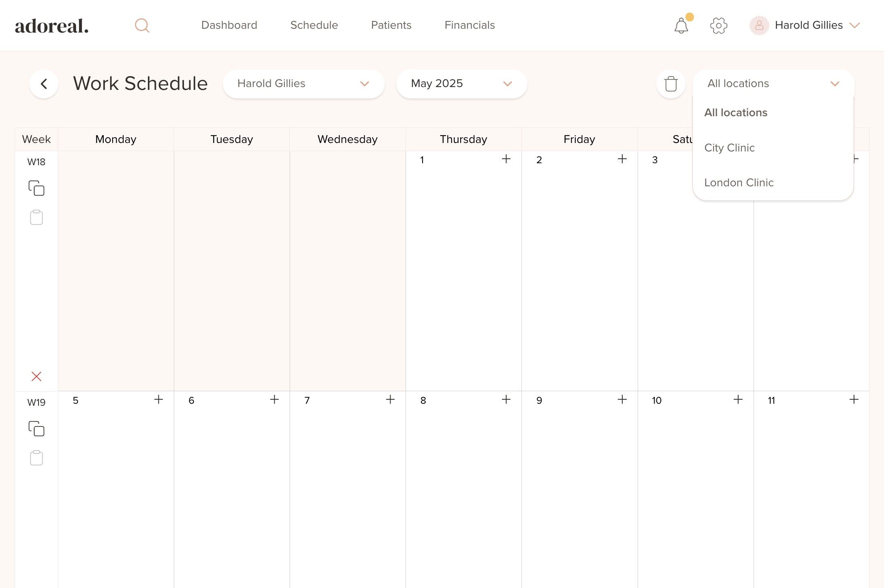
Task: Click the search magnifier icon
Action: 142,26
